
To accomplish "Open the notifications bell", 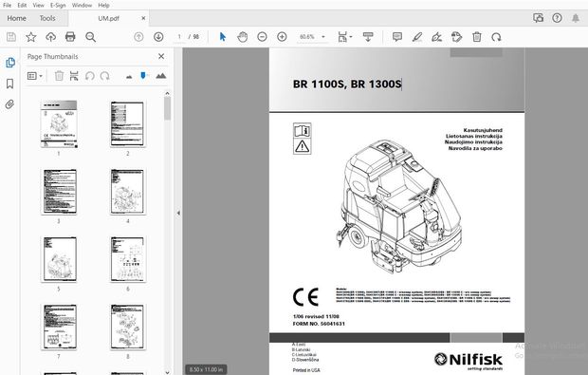I will tap(576, 18).
